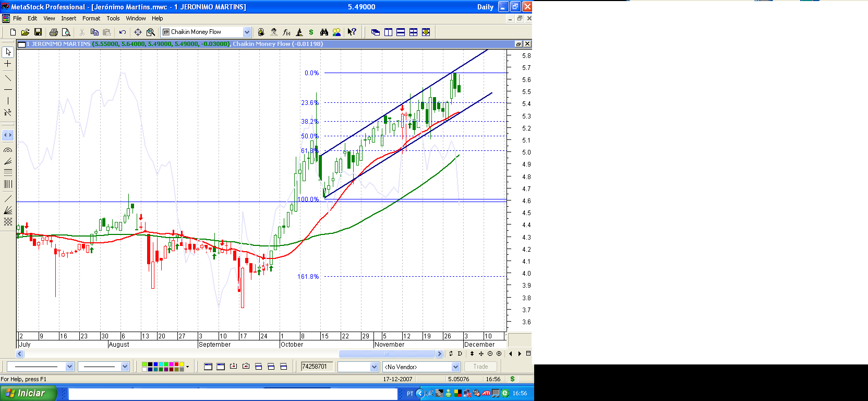Click the Iniciar start button
The image size is (868, 401).
28,393
